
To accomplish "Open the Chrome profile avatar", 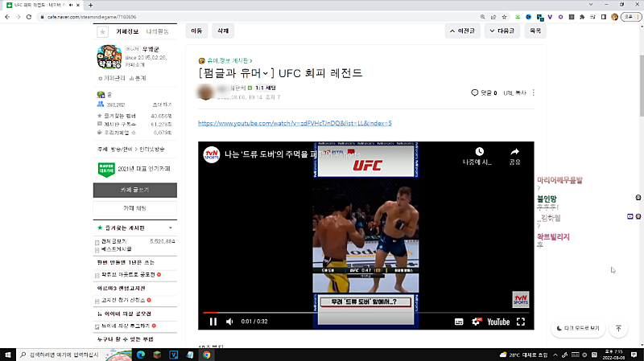I will 614,17.
